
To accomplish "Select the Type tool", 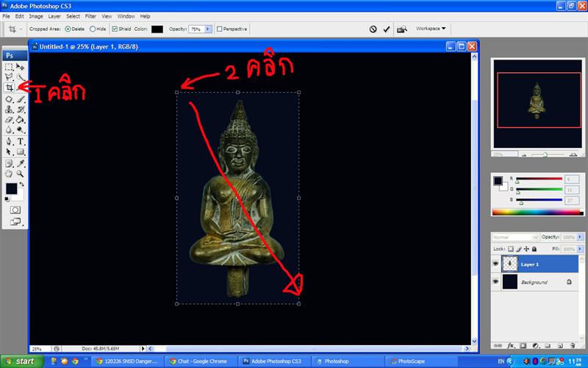I will pyautogui.click(x=21, y=141).
